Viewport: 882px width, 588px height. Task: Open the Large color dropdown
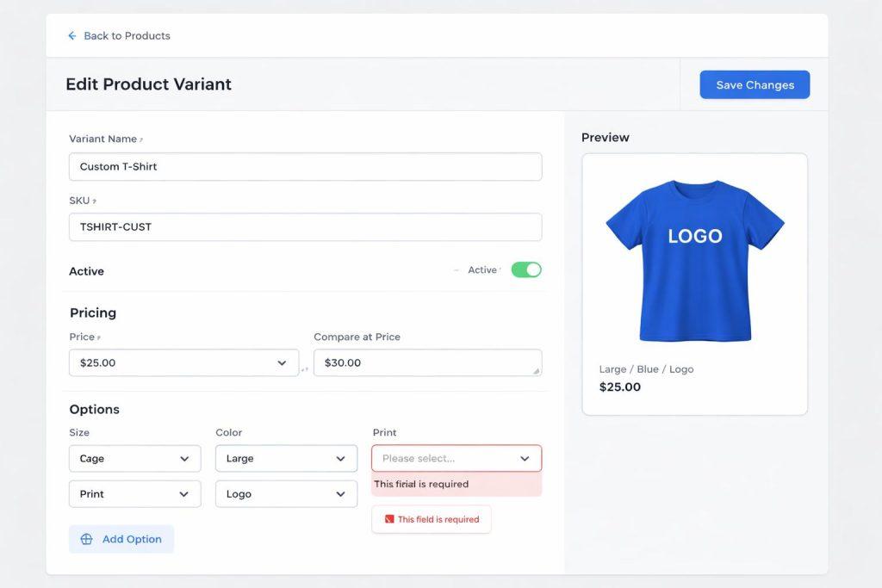click(x=286, y=459)
